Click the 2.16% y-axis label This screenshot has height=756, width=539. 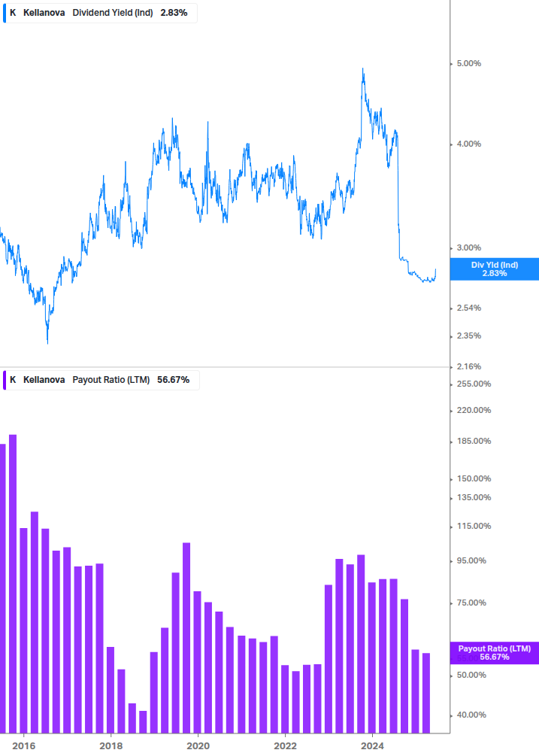coord(468,367)
